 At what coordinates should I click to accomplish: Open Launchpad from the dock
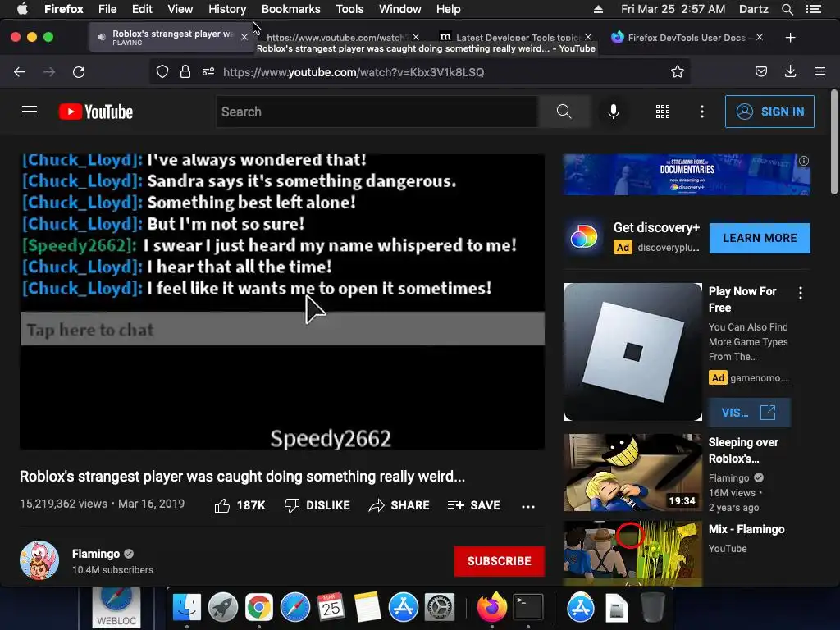[223, 608]
